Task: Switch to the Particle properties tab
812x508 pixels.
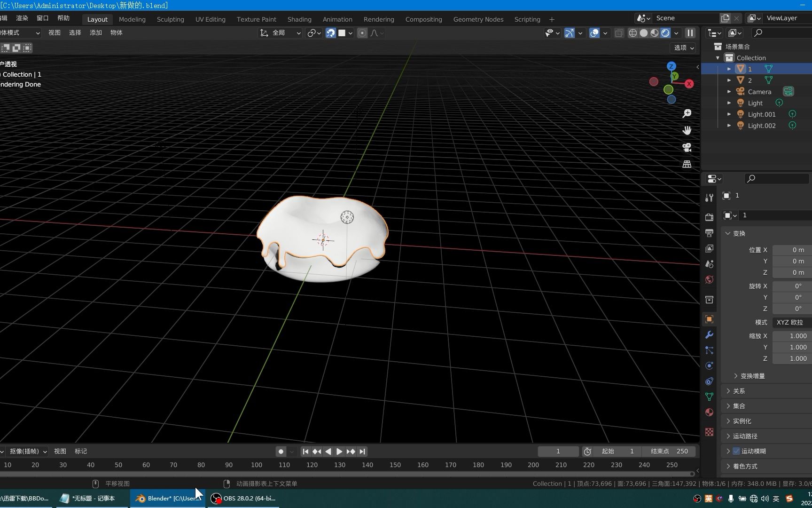Action: (x=709, y=350)
